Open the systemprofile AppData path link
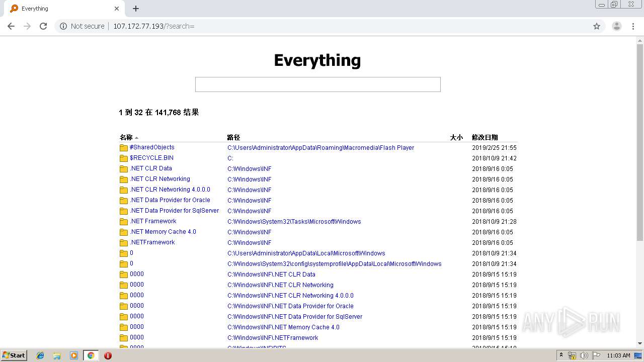The height and width of the screenshot is (362, 644). pos(335,264)
